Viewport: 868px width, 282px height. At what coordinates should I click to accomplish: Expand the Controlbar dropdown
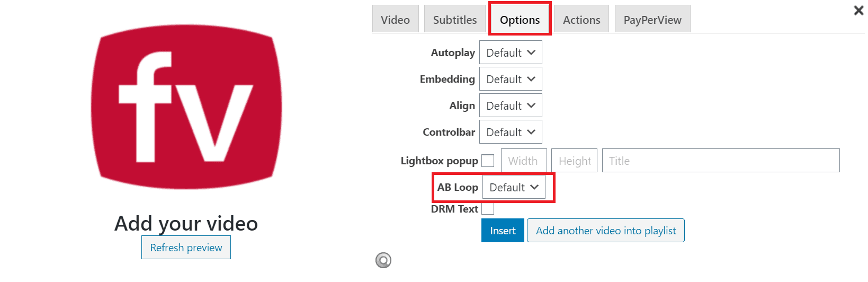coord(511,132)
